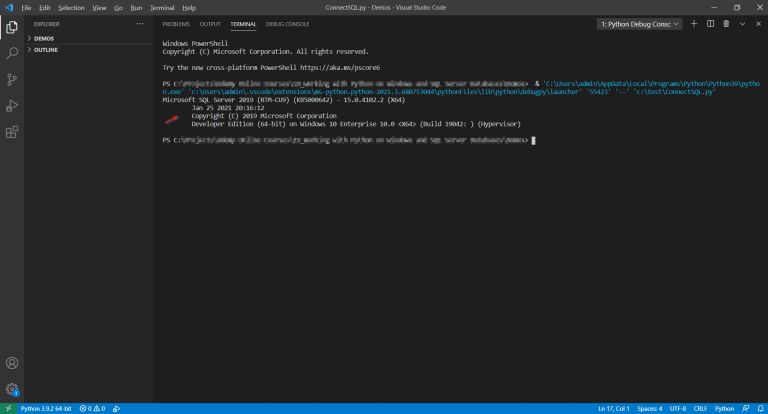Open the Source Control view icon

pos(12,79)
